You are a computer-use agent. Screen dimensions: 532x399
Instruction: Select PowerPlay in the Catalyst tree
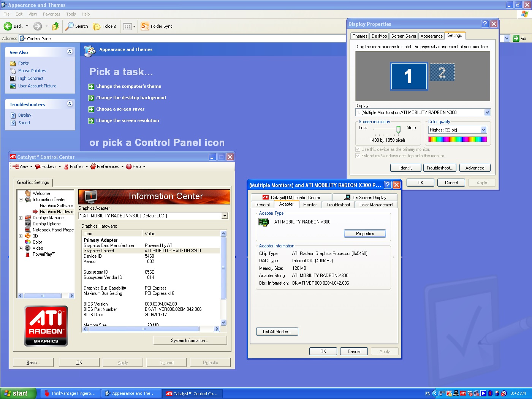pyautogui.click(x=44, y=254)
